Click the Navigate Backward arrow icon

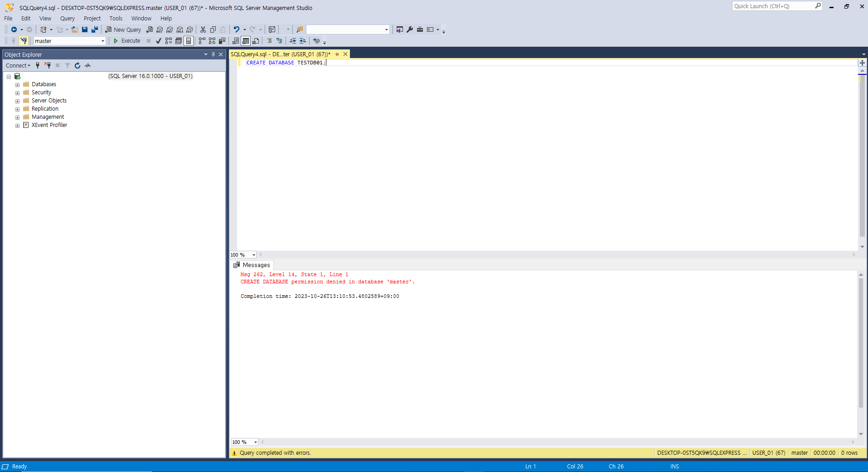[14, 29]
